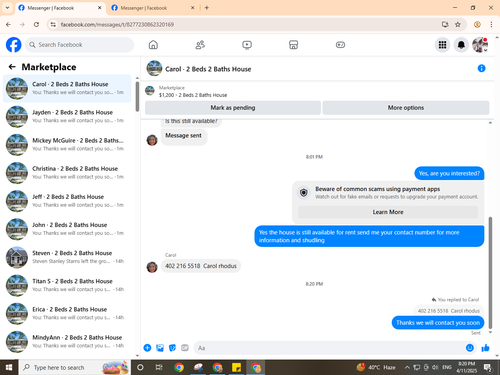The image size is (500, 375).
Task: Open Task View on taskbar
Action: pos(159,367)
